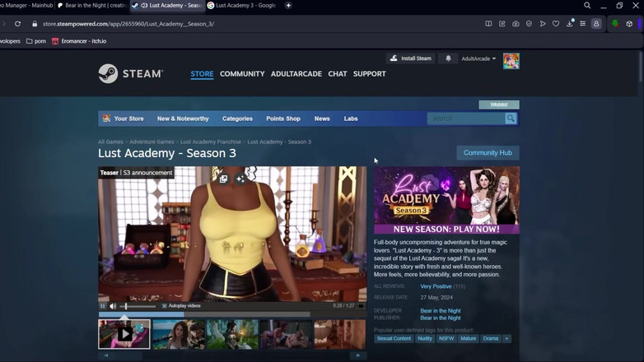Open ADULTARCADE profile menu
Viewport: 644px width, 362px height.
point(296,74)
